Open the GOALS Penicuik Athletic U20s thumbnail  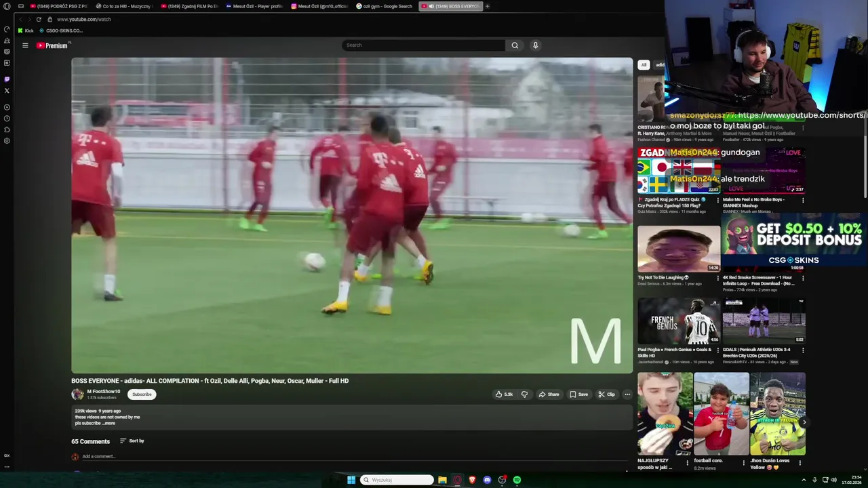tap(764, 321)
